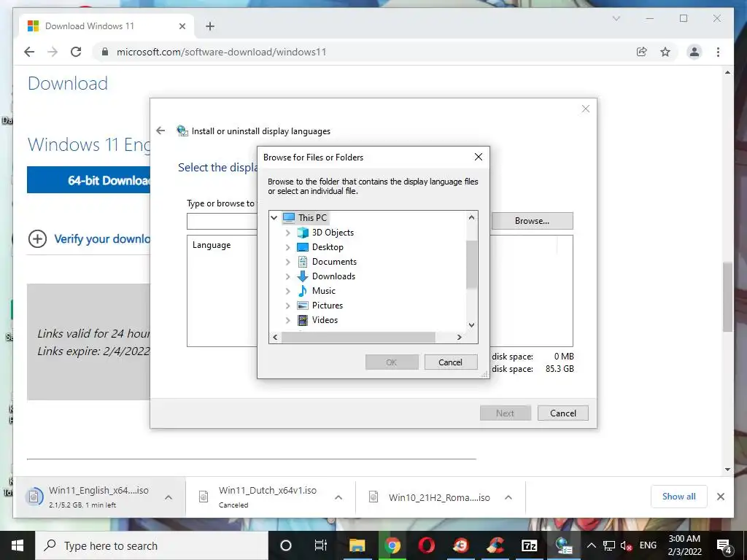Click the Chrome back arrow
Viewport: 747px width, 560px height.
pos(29,52)
